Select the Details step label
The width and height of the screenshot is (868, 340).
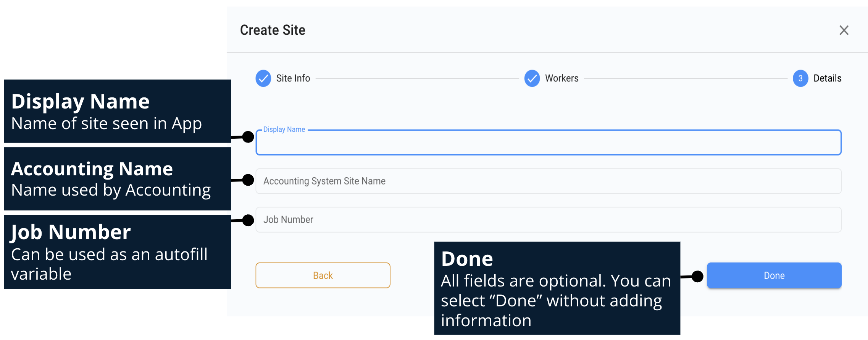tap(827, 78)
